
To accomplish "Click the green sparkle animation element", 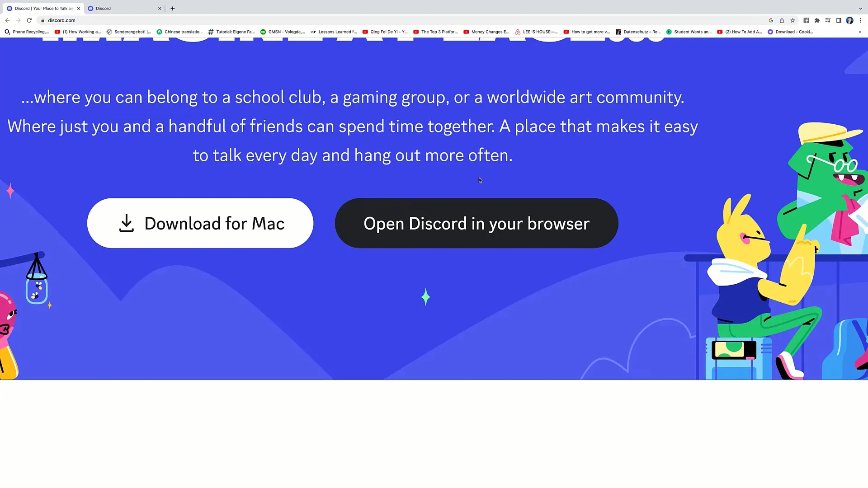I will click(x=426, y=296).
